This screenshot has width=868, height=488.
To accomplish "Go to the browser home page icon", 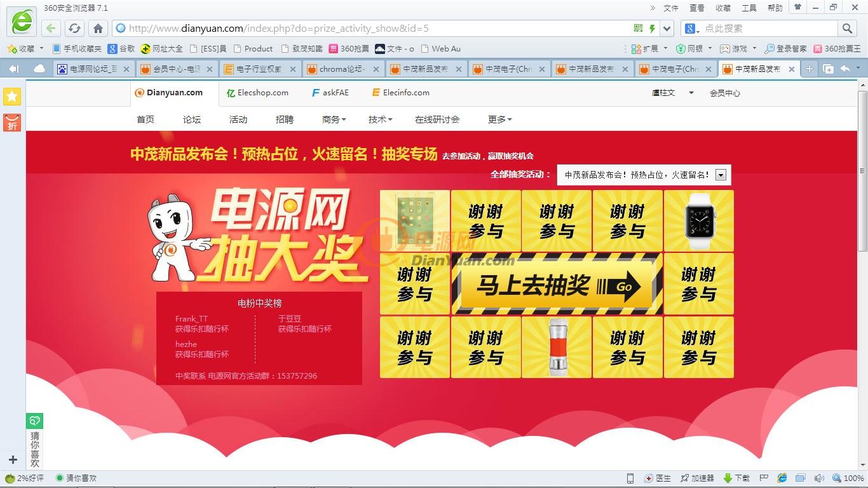I will (98, 28).
